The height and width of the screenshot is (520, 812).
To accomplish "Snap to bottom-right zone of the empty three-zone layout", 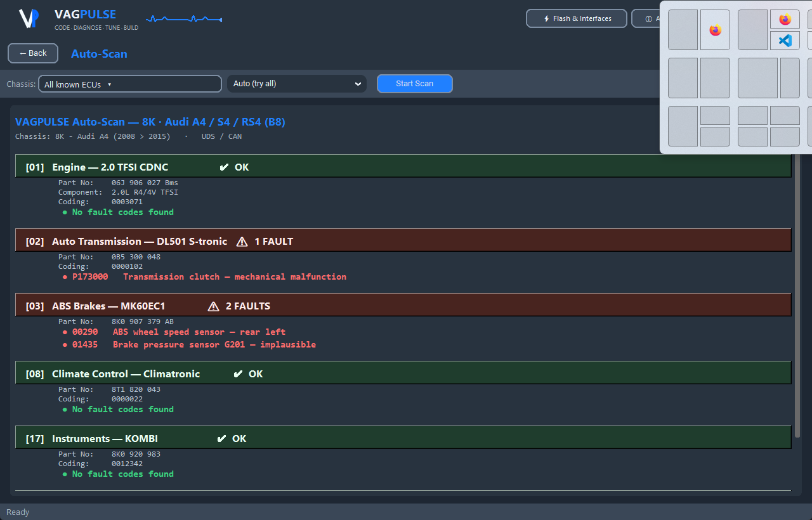I will coord(715,137).
